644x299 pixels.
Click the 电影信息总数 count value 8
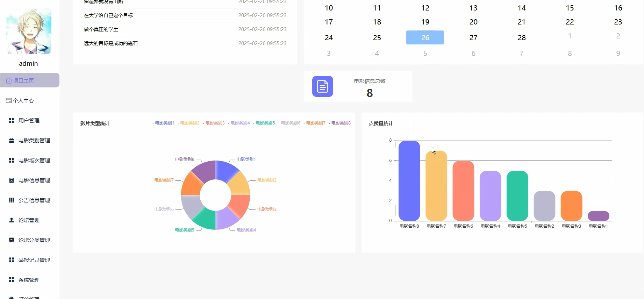[370, 93]
